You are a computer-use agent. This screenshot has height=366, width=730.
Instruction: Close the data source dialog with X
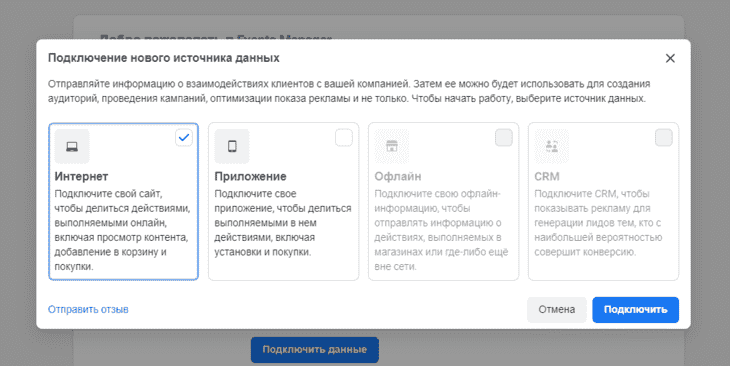670,58
